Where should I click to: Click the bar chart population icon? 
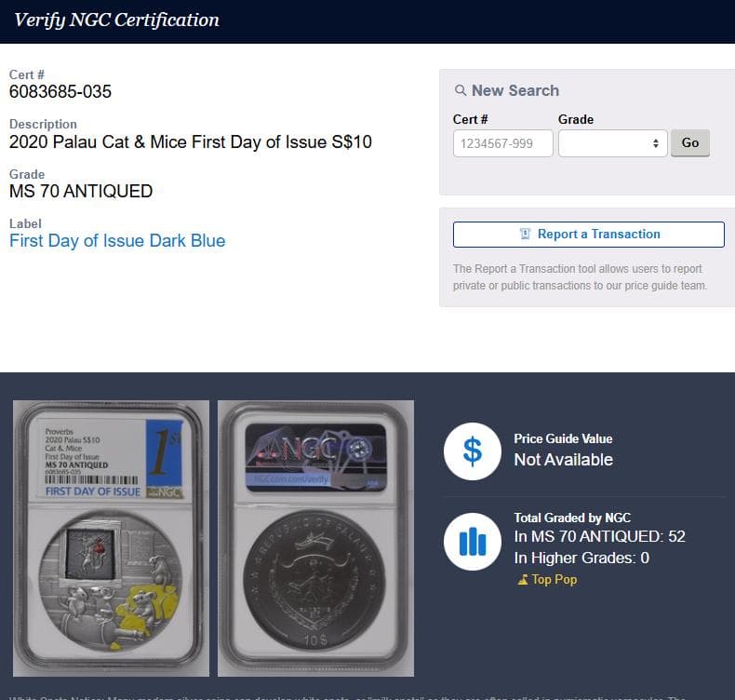click(473, 542)
